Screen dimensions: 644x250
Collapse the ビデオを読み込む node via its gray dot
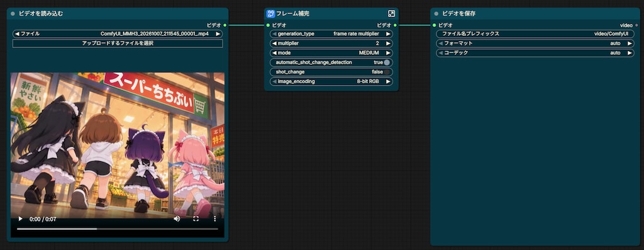coord(13,14)
